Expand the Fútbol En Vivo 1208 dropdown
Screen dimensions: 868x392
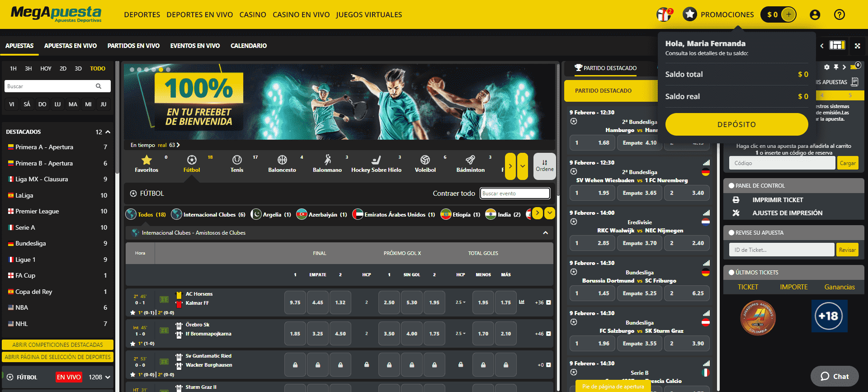108,377
